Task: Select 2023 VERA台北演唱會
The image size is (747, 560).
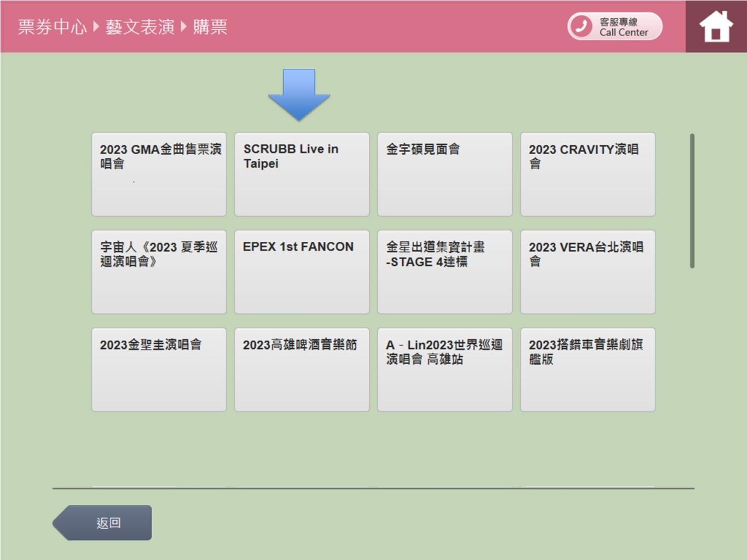Action: [x=587, y=272]
